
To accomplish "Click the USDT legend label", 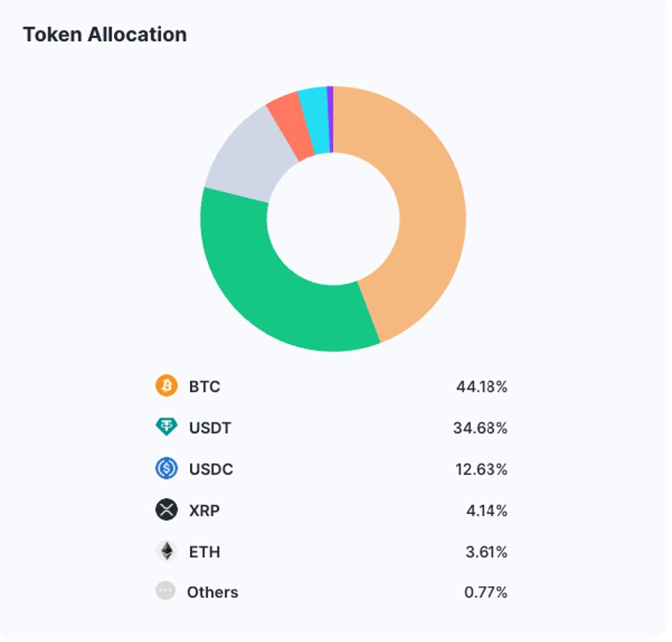I will click(210, 428).
